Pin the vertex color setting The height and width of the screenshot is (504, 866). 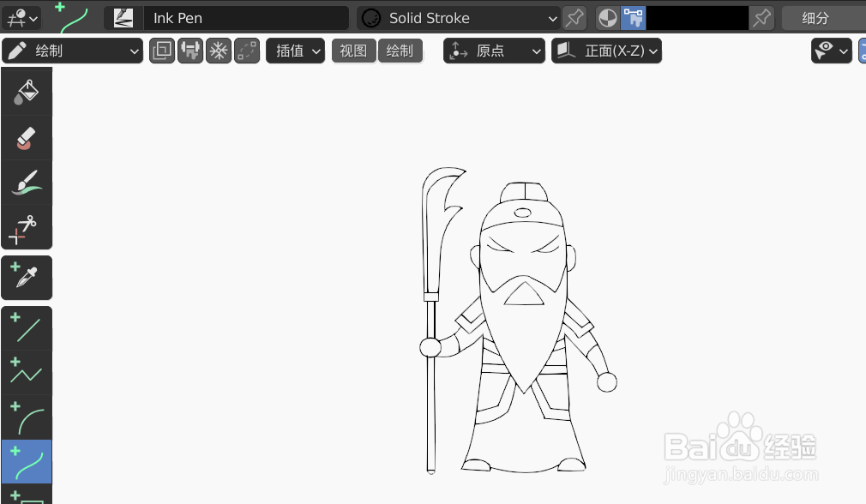pos(761,18)
